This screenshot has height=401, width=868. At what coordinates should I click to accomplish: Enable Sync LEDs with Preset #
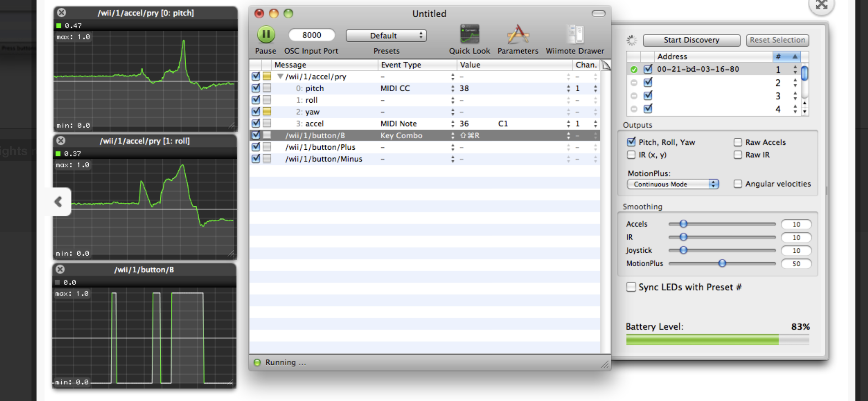pyautogui.click(x=631, y=287)
